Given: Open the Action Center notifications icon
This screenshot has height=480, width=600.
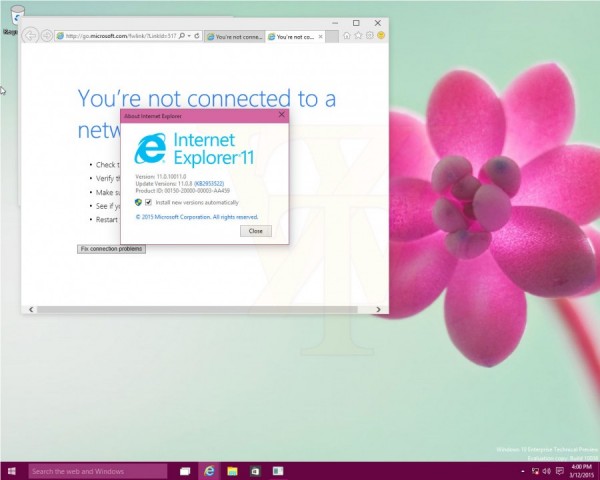Looking at the screenshot, I should pyautogui.click(x=559, y=471).
